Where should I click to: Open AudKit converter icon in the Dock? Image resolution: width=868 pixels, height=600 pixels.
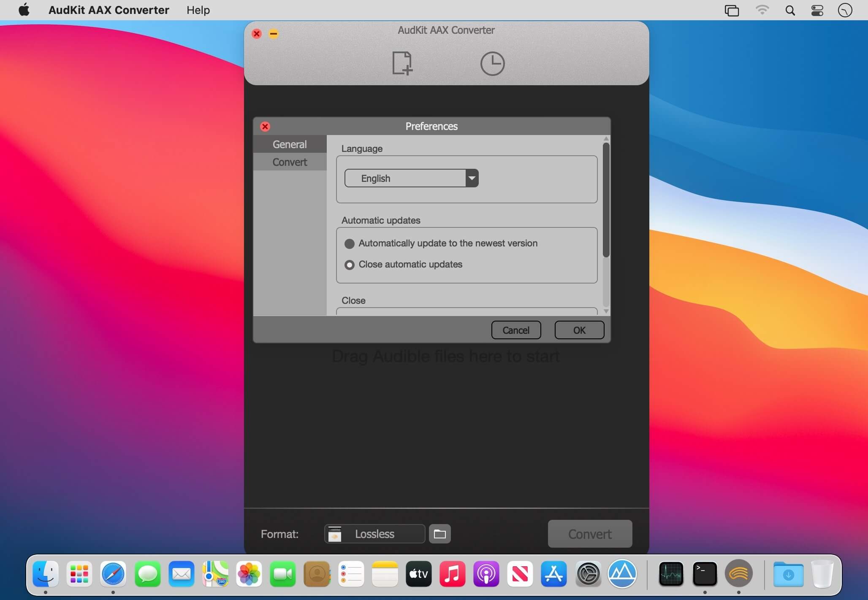(x=738, y=573)
